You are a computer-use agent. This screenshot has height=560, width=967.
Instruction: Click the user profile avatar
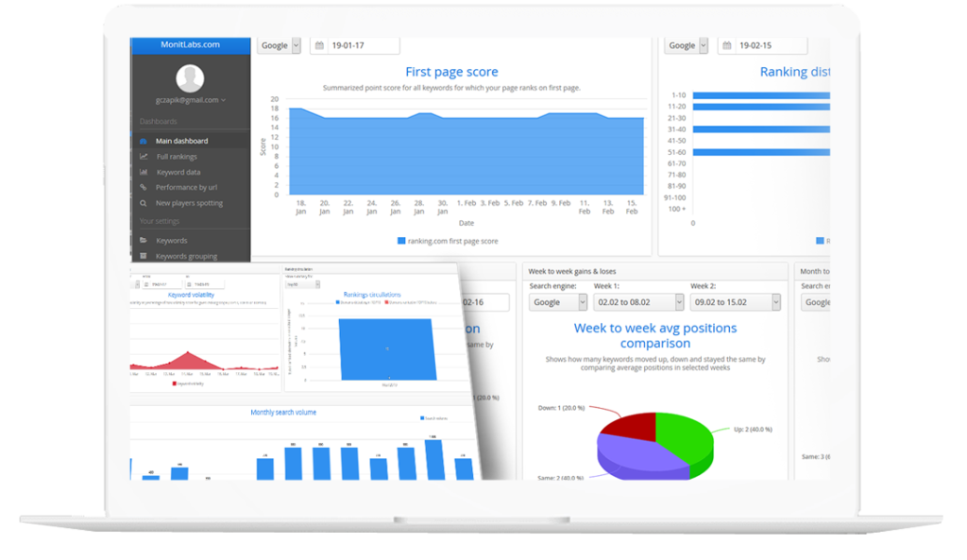coord(190,77)
